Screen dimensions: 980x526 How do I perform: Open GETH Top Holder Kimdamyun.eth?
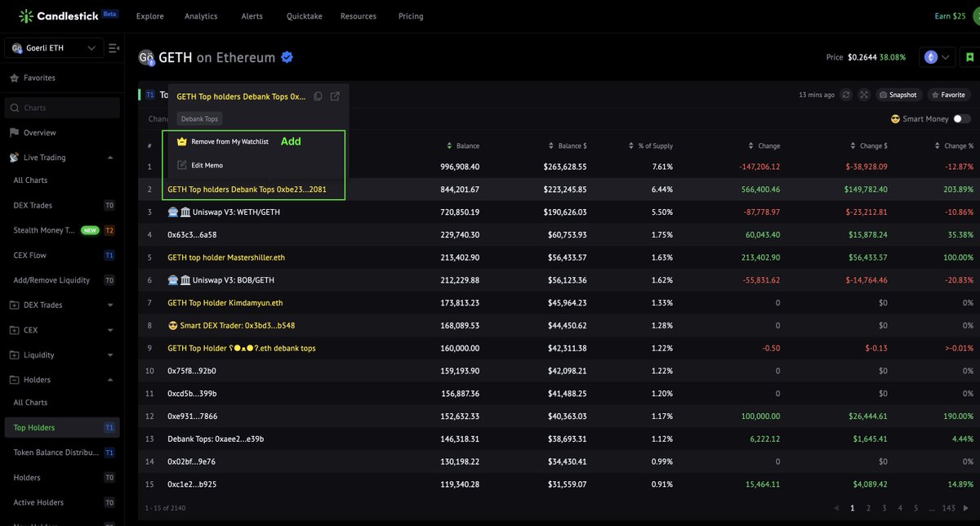(225, 303)
